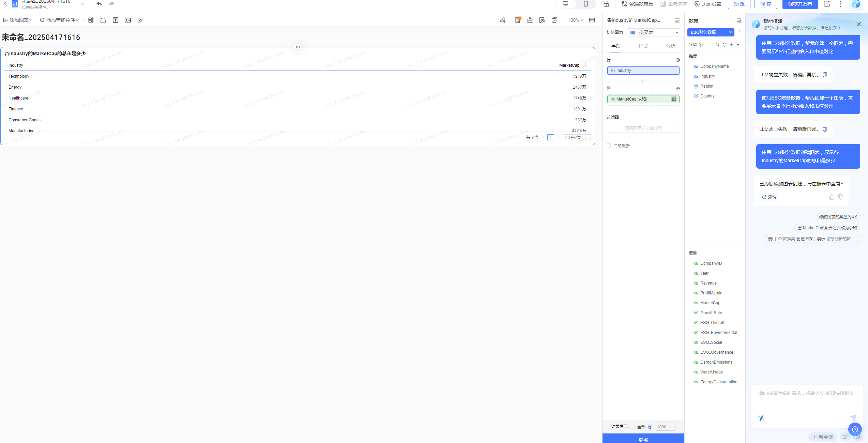Viewport: 868px width, 443px height.
Task: Click the filter drop zone field
Action: click(x=643, y=128)
